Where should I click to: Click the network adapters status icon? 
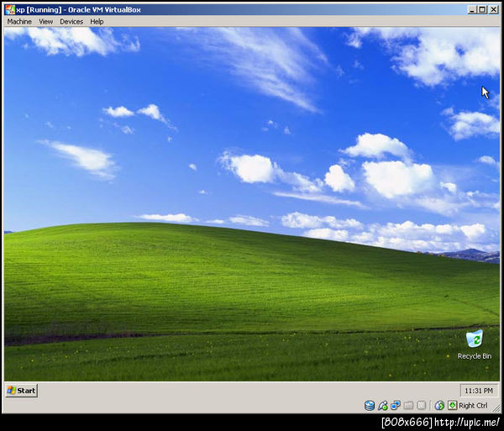pyautogui.click(x=396, y=406)
